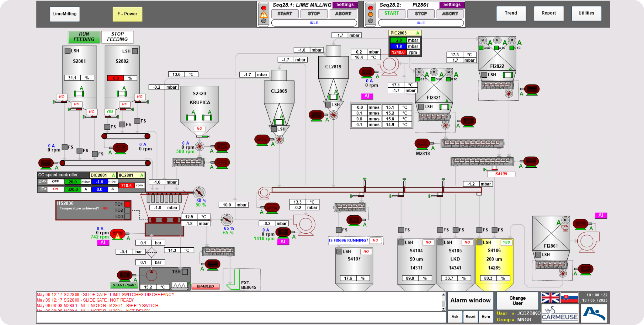644x325 pixels.
Task: Open Seq28.2 FI2861 Settings
Action: tap(452, 5)
